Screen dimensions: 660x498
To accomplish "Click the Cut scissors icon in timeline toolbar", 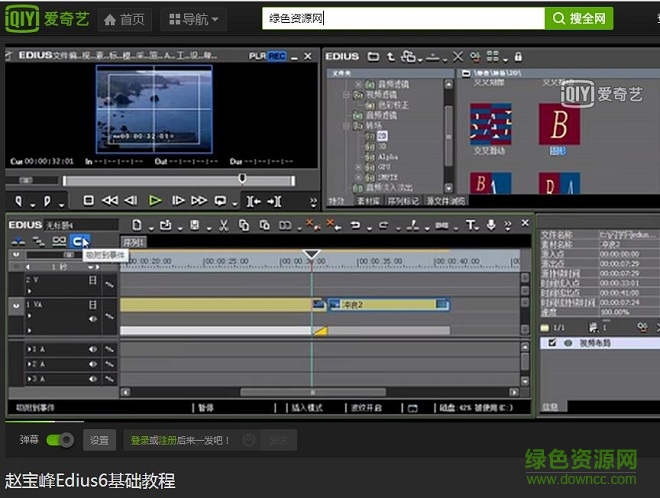I will click(223, 225).
